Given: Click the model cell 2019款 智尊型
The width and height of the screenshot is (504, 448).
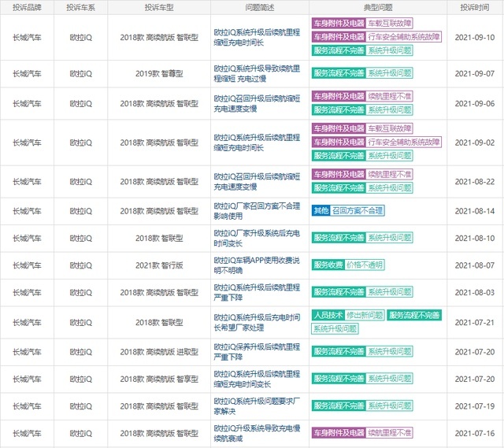Looking at the screenshot, I should click(x=159, y=73).
